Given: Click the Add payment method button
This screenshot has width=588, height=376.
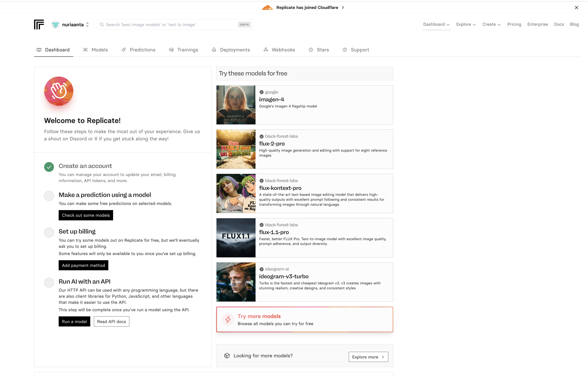Looking at the screenshot, I should pos(83,265).
